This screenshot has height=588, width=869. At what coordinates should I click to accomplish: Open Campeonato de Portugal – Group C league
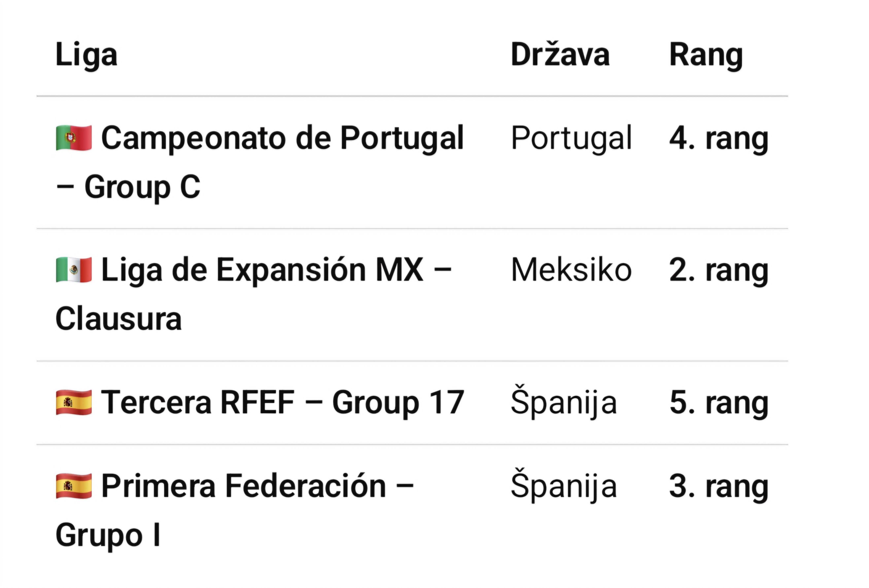pos(259,162)
